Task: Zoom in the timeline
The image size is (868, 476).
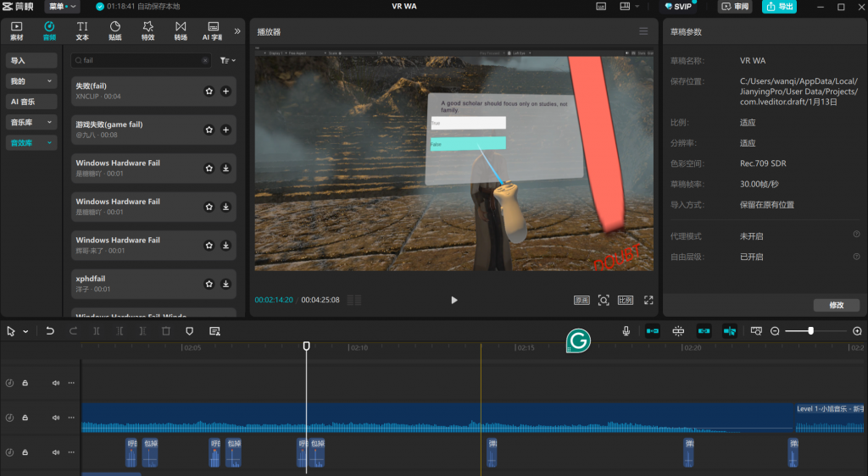Action: 857,330
